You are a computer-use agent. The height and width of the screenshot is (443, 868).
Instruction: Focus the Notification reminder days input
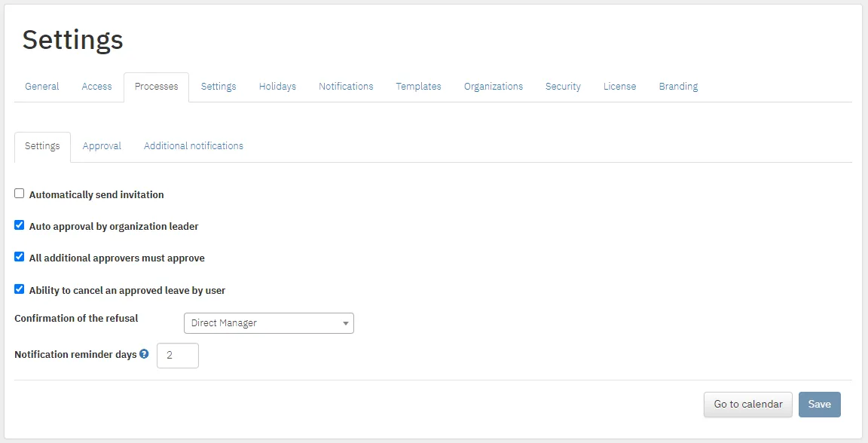(178, 356)
